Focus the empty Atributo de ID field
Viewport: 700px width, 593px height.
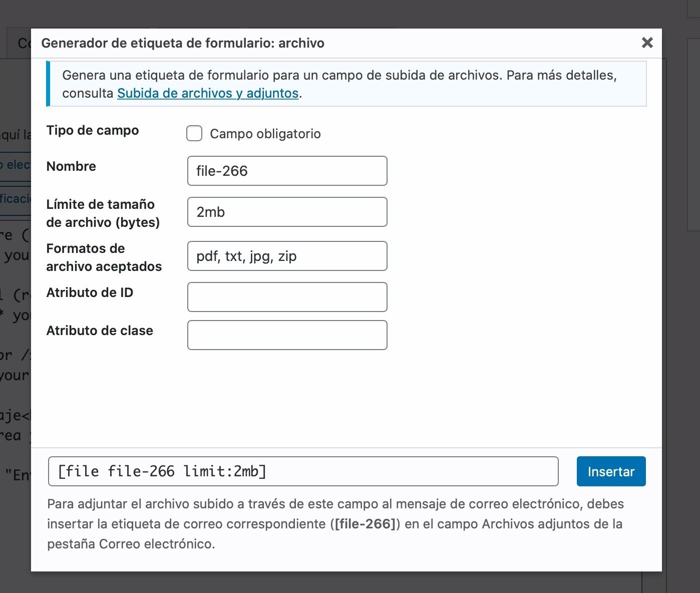(x=287, y=297)
